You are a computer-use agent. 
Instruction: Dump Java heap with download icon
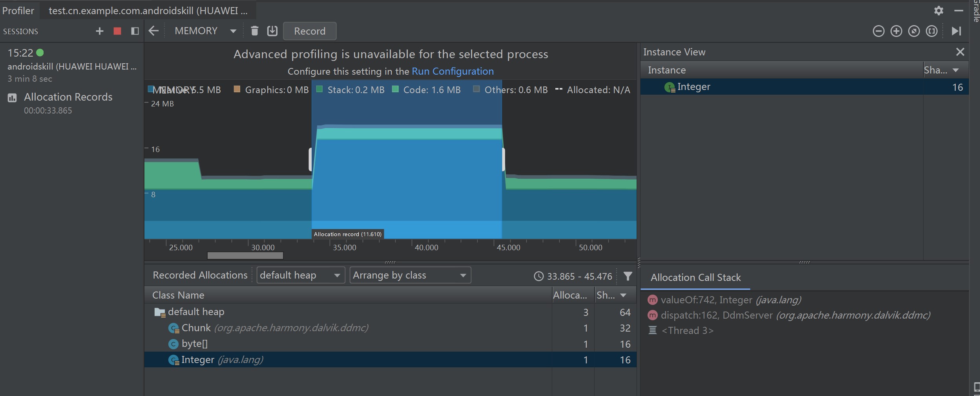tap(272, 31)
